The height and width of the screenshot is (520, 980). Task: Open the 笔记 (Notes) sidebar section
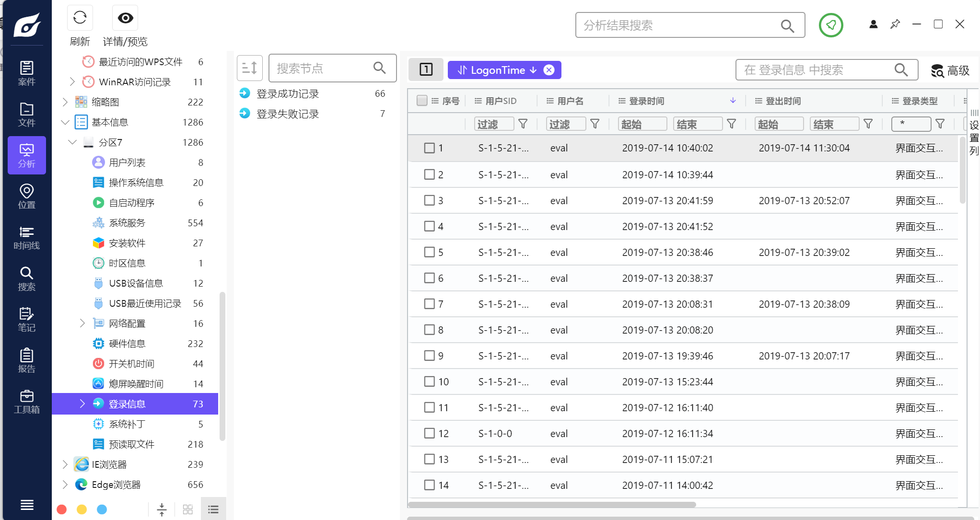pos(27,319)
